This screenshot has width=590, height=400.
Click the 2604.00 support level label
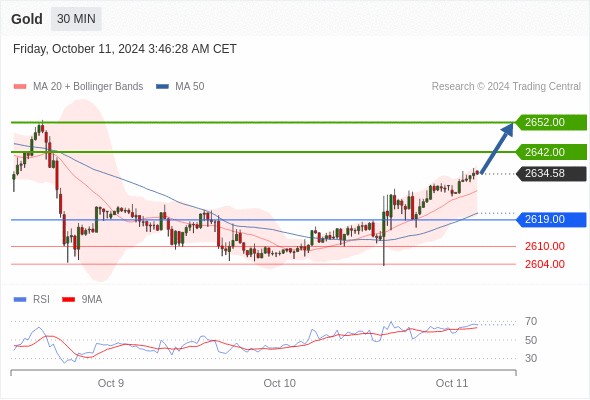point(545,264)
